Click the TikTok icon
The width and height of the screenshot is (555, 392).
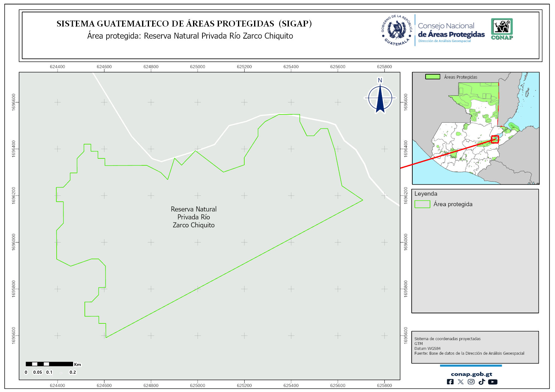tap(482, 382)
